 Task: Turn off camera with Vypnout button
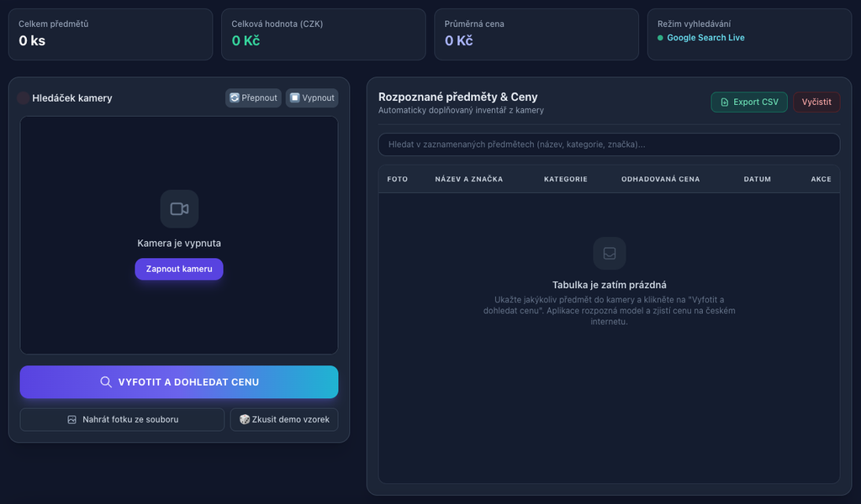pyautogui.click(x=312, y=97)
